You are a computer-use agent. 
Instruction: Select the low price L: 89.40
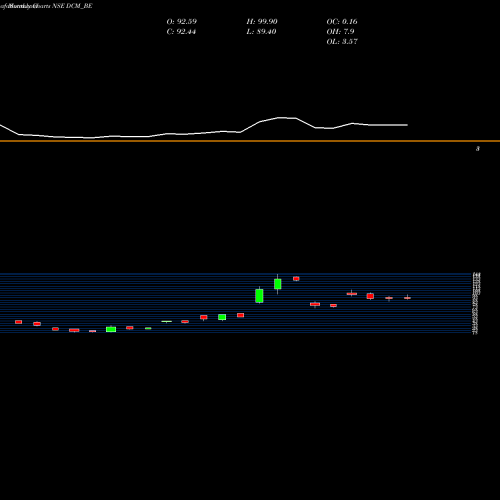[x=261, y=32]
